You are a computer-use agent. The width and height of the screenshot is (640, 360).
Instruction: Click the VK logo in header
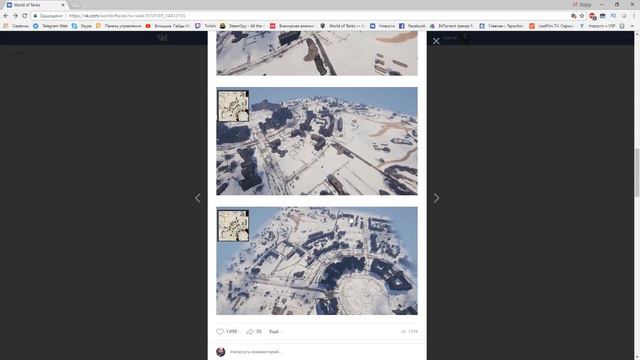[162, 38]
